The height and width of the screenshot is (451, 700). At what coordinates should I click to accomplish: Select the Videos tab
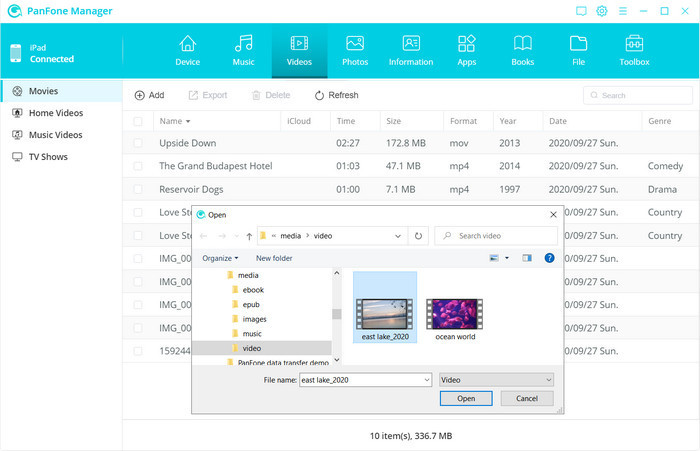[x=299, y=50]
